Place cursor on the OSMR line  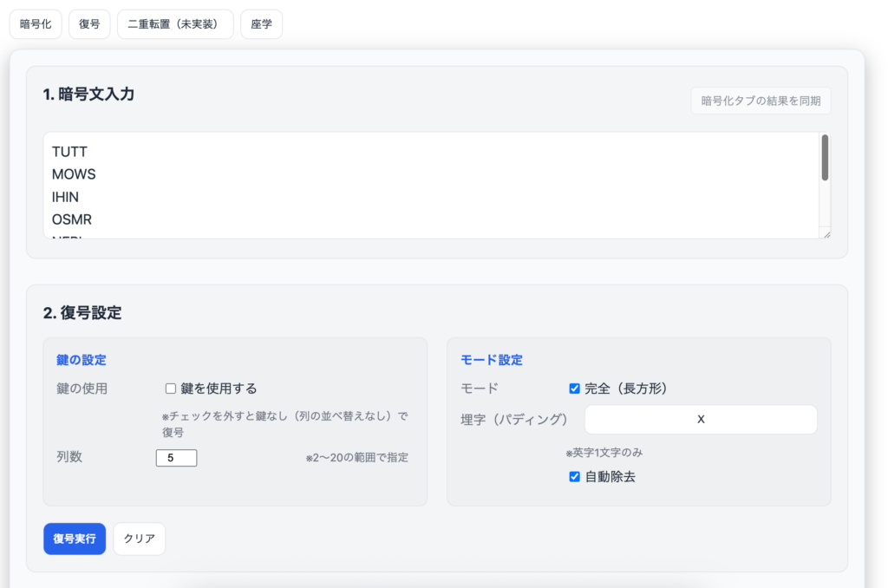click(72, 219)
